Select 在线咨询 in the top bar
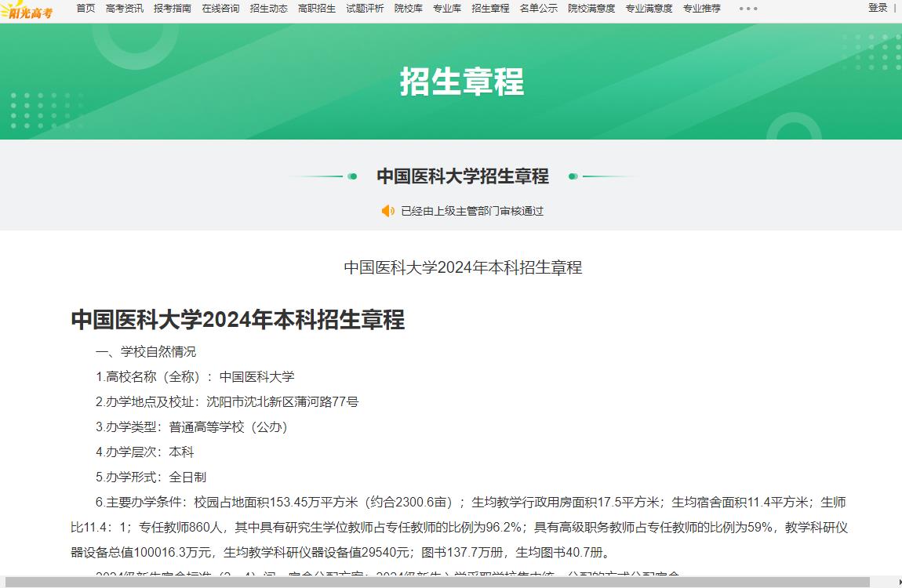Image resolution: width=902 pixels, height=588 pixels. [x=220, y=9]
